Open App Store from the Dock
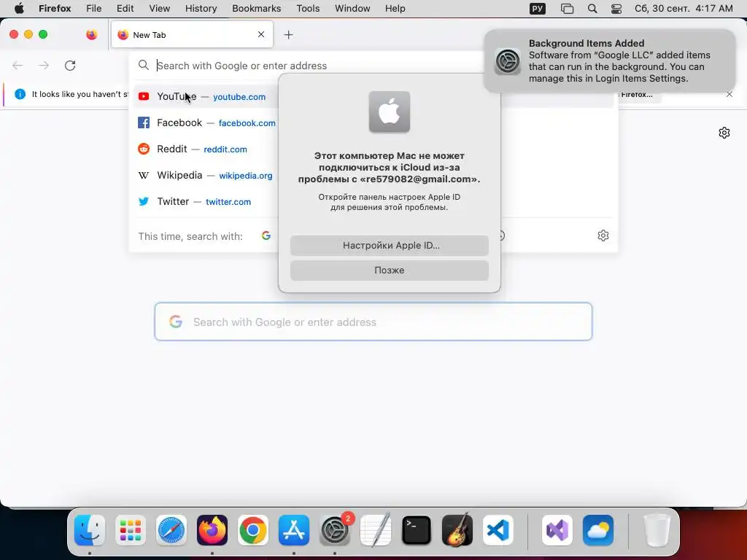 pos(294,530)
